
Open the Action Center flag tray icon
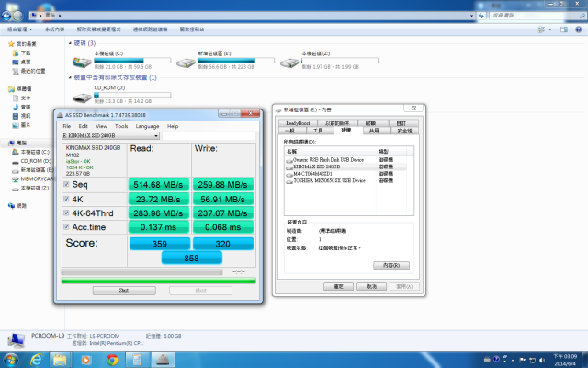[523, 360]
